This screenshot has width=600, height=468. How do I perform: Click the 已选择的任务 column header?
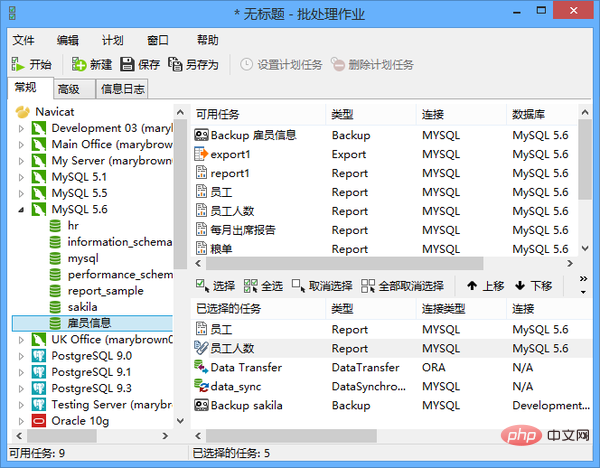(x=258, y=308)
